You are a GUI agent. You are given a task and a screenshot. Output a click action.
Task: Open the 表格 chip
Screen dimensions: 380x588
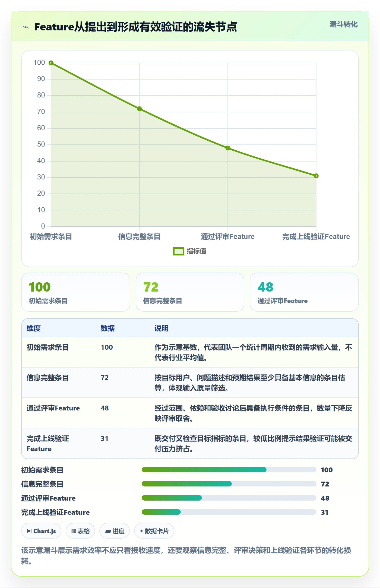80,531
